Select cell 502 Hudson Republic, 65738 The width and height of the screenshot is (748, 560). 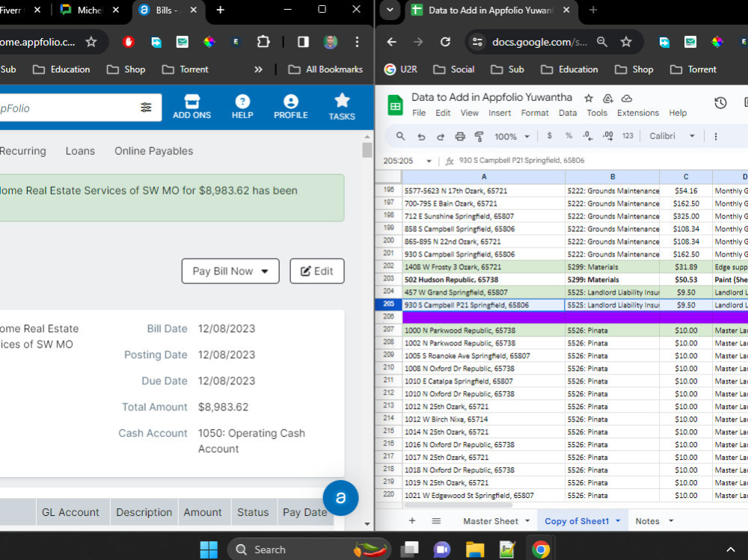coord(483,280)
